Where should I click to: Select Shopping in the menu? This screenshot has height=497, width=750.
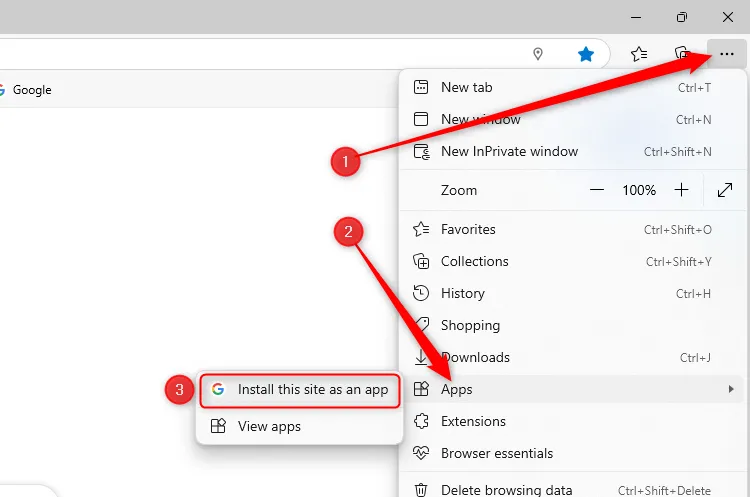pyautogui.click(x=470, y=325)
